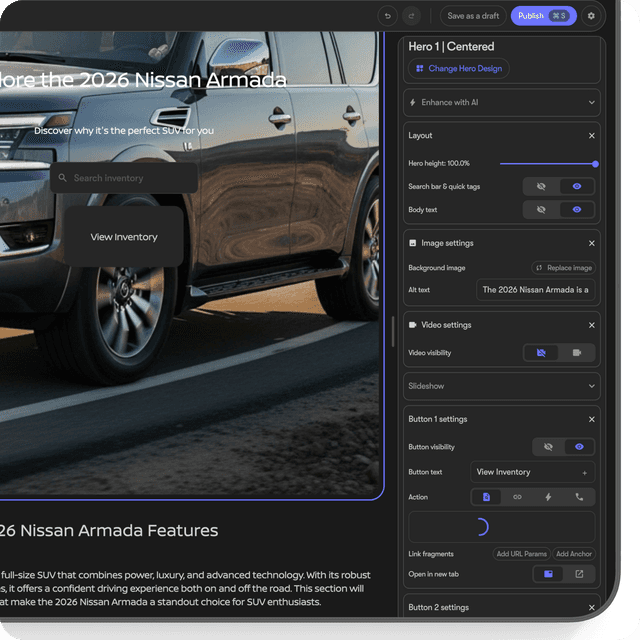Click Change Hero Design
This screenshot has width=640, height=640.
(x=459, y=69)
